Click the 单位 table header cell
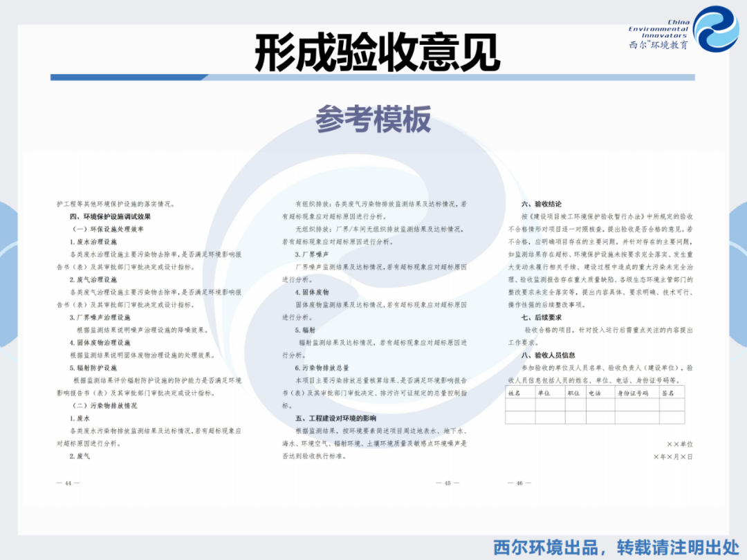The height and width of the screenshot is (560, 747). pos(551,393)
